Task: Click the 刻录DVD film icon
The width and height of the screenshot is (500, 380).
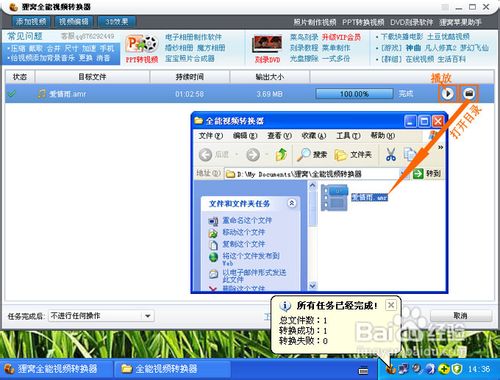Action: point(268,45)
